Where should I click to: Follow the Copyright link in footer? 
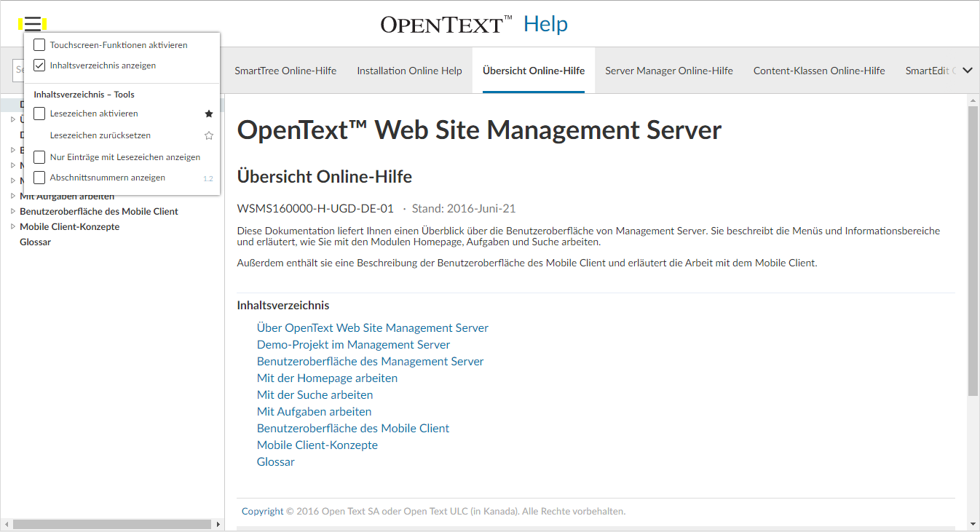click(263, 512)
